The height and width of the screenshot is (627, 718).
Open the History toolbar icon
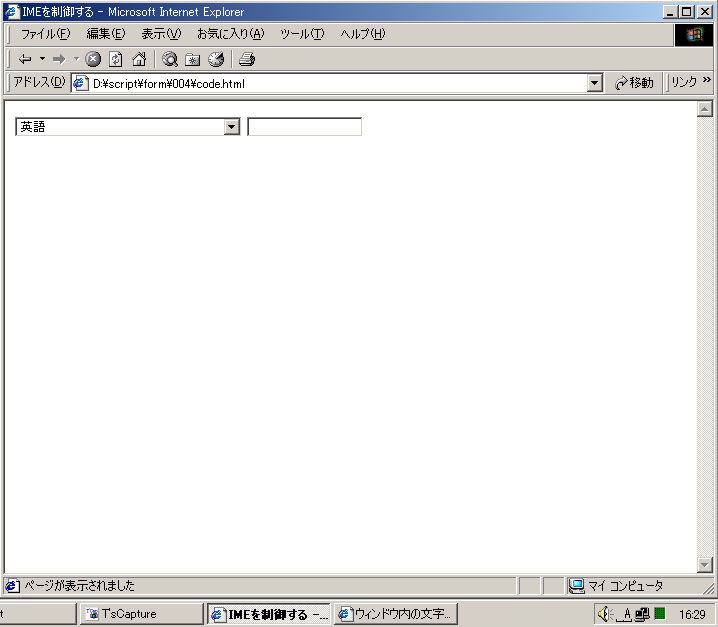tap(216, 59)
